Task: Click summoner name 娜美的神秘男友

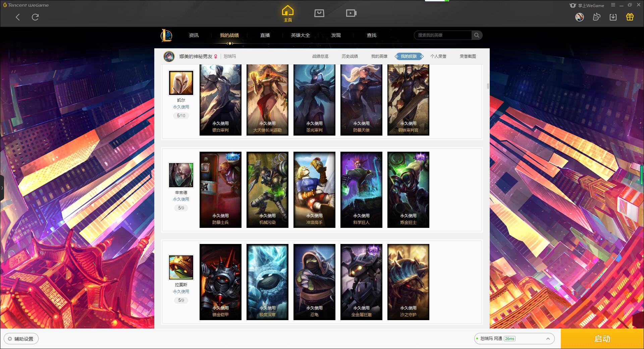Action: tap(196, 56)
